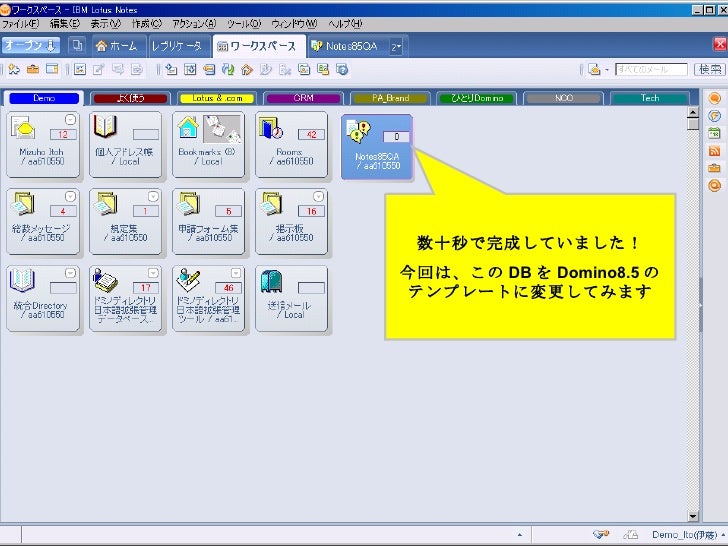
Task: Expand the arrow on Mizuho Itoh mail tile
Action: tap(70, 120)
